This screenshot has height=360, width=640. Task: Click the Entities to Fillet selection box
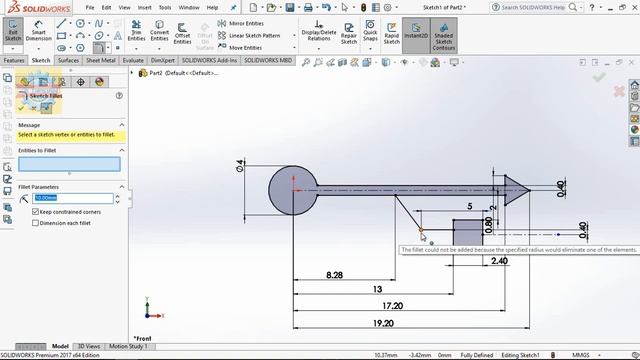(x=69, y=164)
